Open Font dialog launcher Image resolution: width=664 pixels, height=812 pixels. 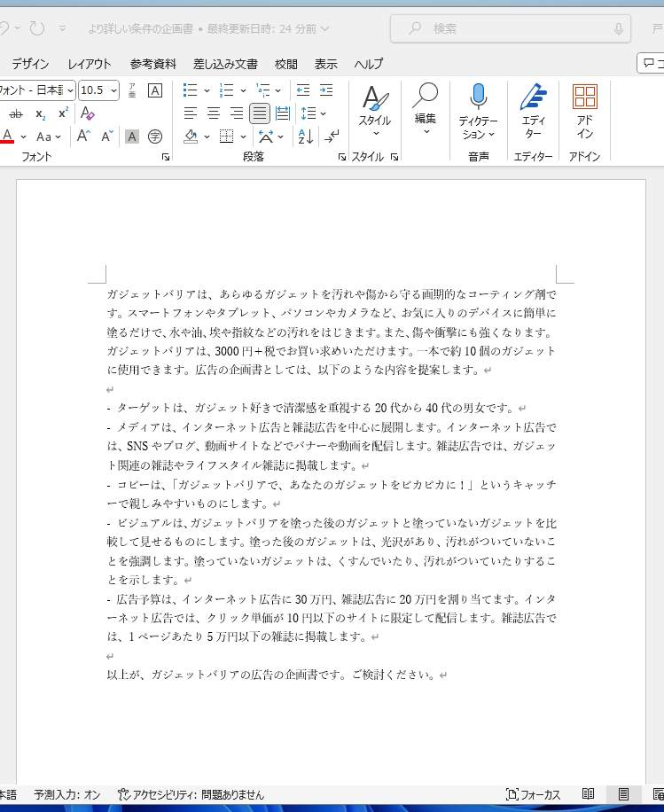coord(166,157)
